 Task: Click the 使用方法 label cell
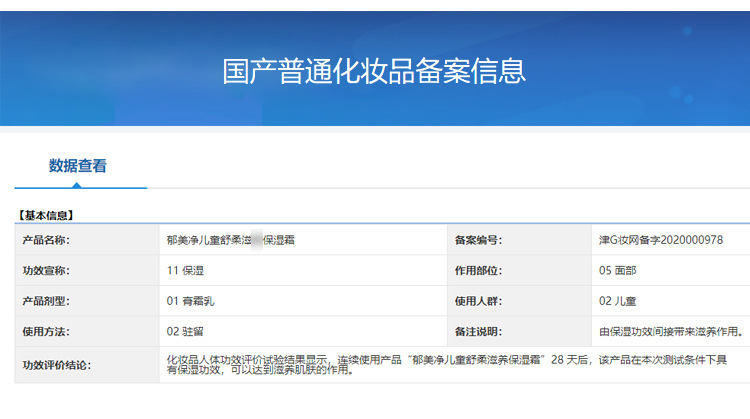[x=87, y=331]
